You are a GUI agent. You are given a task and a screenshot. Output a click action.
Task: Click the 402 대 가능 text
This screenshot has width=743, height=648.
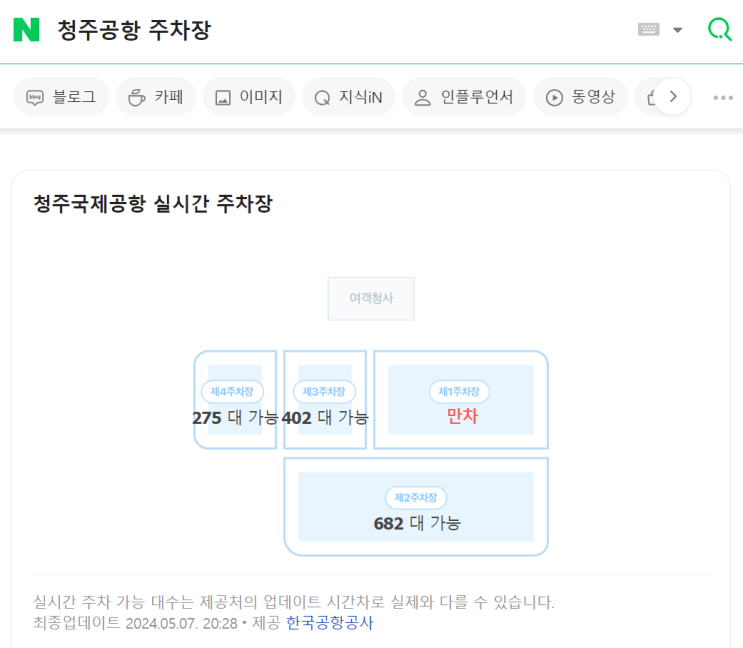[325, 417]
